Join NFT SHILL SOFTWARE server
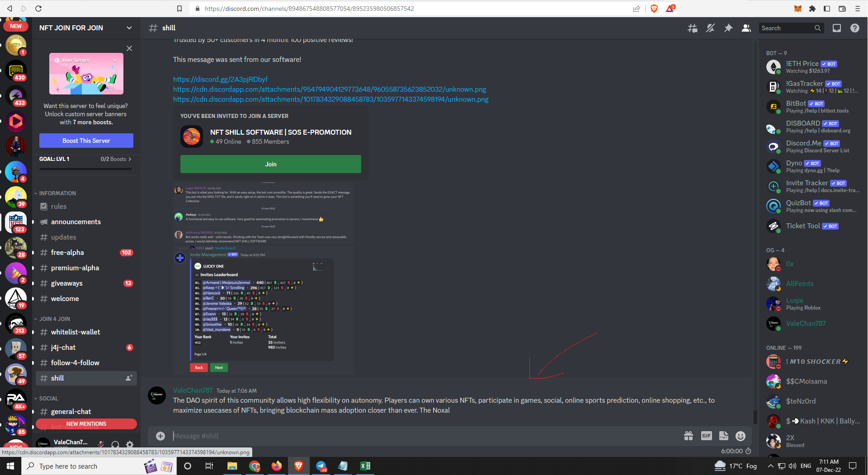 [271, 164]
